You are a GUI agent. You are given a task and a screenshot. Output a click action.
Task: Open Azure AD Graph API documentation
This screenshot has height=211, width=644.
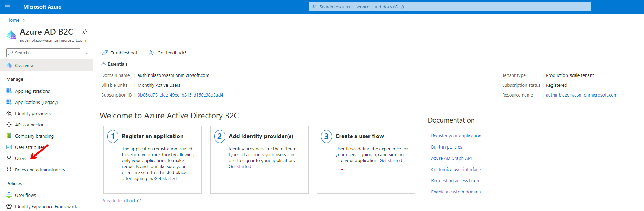click(451, 158)
